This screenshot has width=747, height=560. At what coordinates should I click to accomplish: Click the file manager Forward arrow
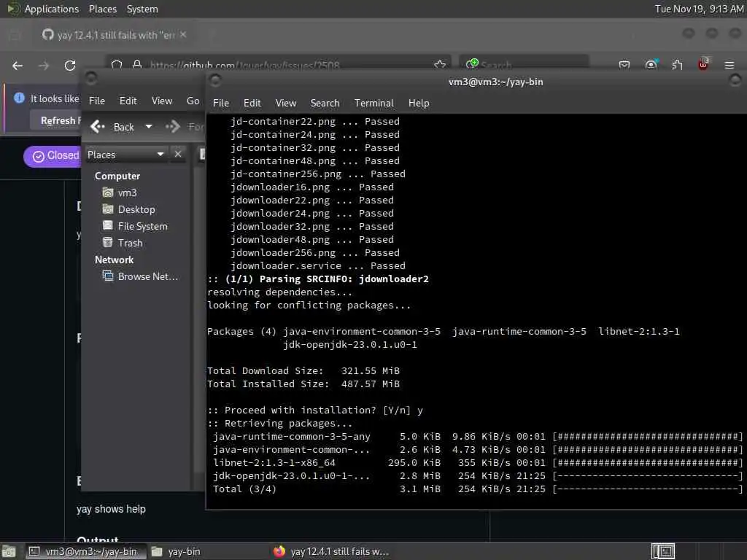click(172, 127)
